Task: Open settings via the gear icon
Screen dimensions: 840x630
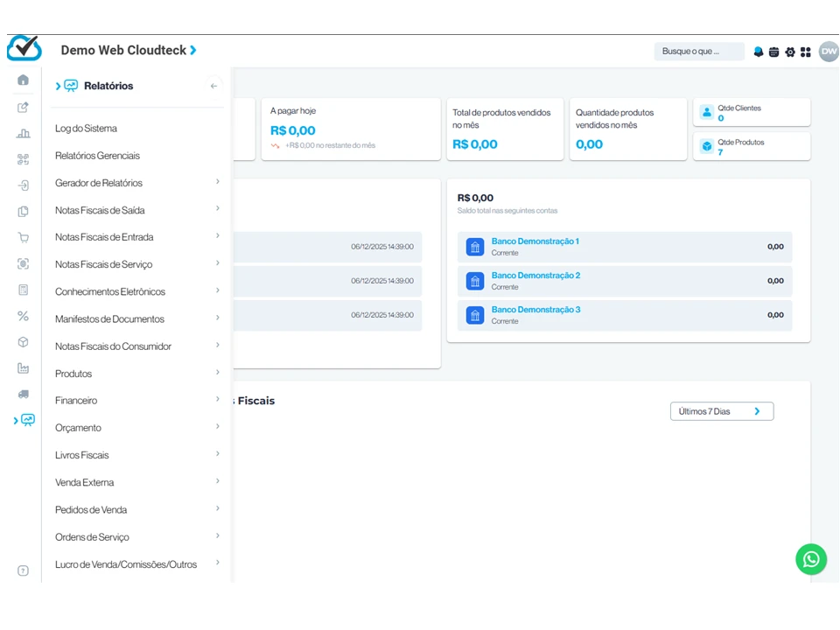Action: pyautogui.click(x=790, y=52)
